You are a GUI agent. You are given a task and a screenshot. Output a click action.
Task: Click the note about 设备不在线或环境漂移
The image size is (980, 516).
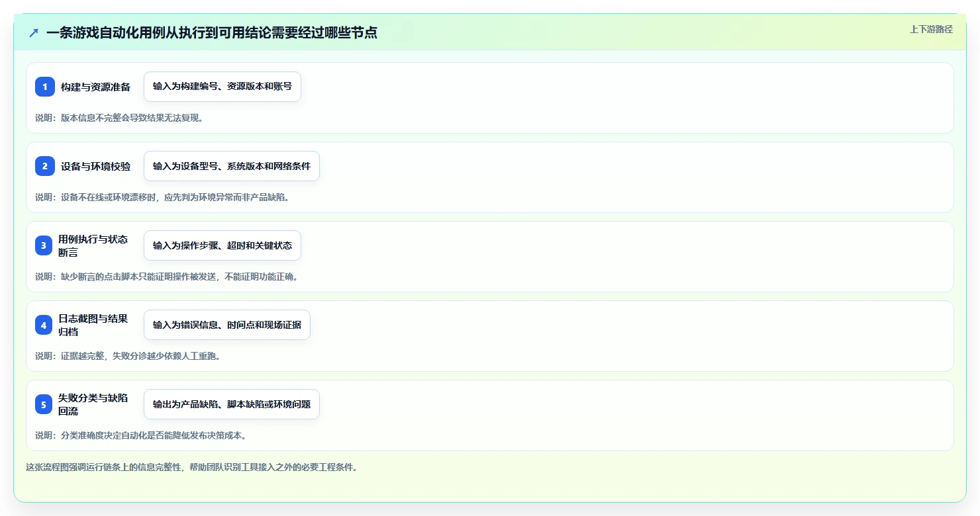[162, 197]
